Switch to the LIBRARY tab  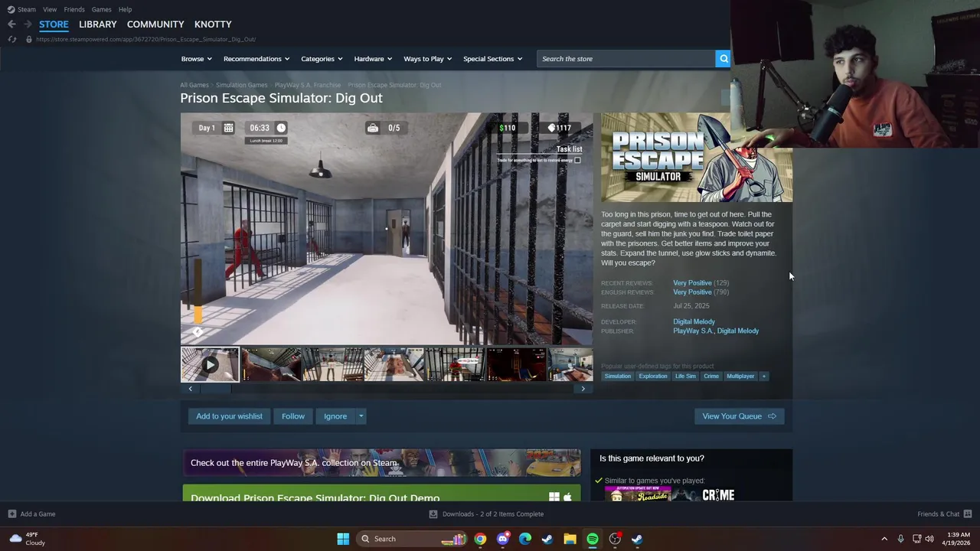tap(98, 24)
